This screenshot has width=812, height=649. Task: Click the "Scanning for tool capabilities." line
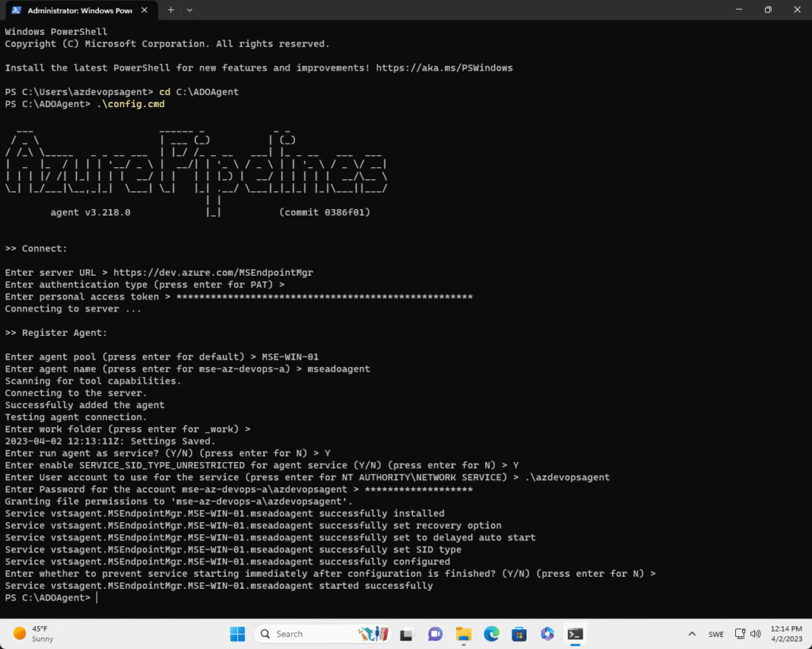[94, 381]
